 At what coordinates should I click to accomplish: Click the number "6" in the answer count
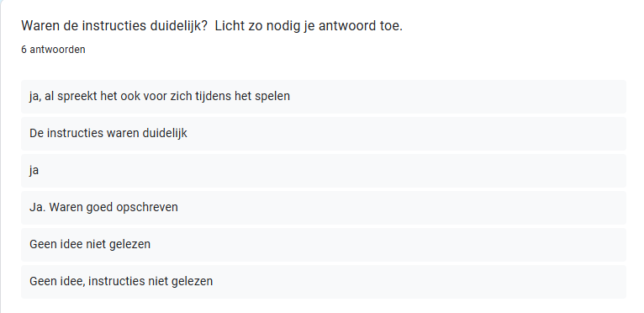(24, 50)
